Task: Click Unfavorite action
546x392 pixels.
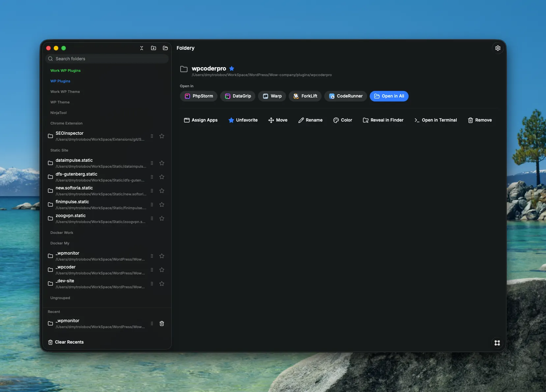Action: point(243,120)
